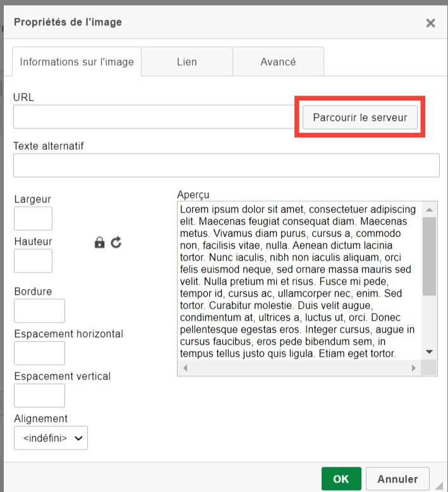The width and height of the screenshot is (448, 492).
Task: Focus the URL input field
Action: click(x=154, y=117)
